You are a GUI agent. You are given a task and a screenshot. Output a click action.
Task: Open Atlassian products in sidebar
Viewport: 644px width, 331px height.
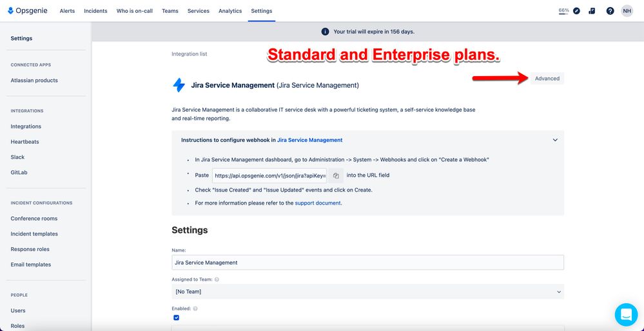pyautogui.click(x=34, y=80)
